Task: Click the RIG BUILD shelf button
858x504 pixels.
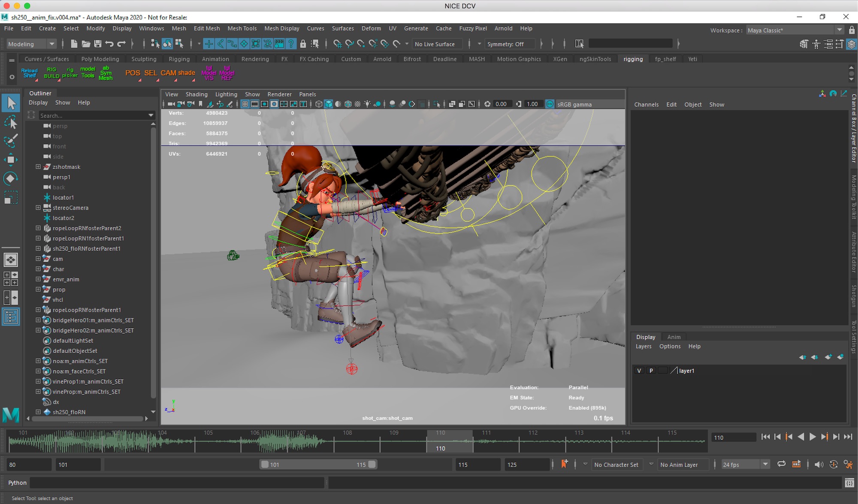Action: [x=51, y=72]
